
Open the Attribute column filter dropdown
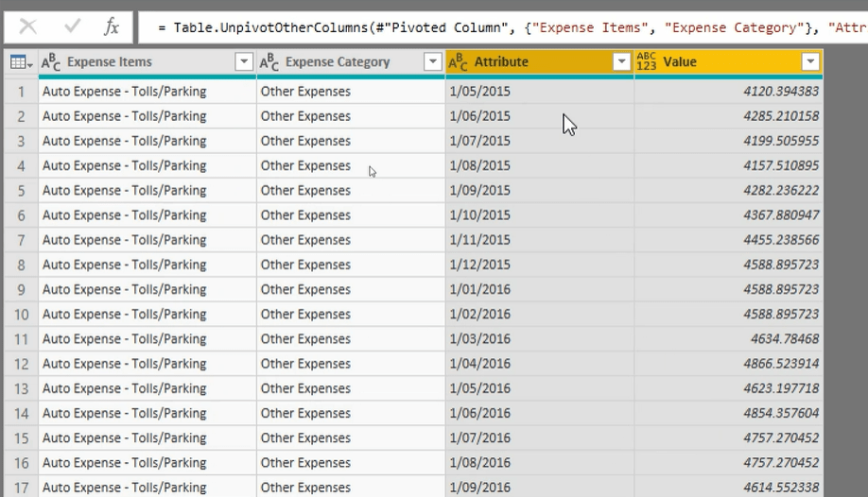coord(622,62)
